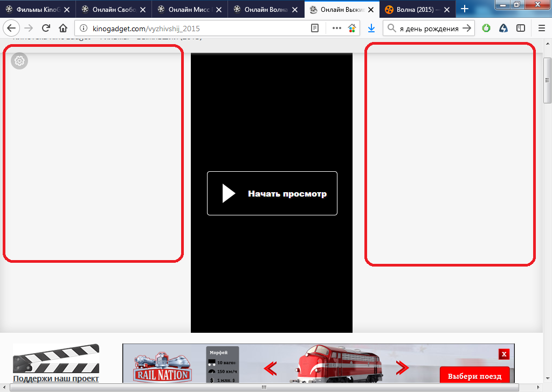Click the scroll up arrow
Screen dimensions: 552x392
pyautogui.click(x=547, y=44)
